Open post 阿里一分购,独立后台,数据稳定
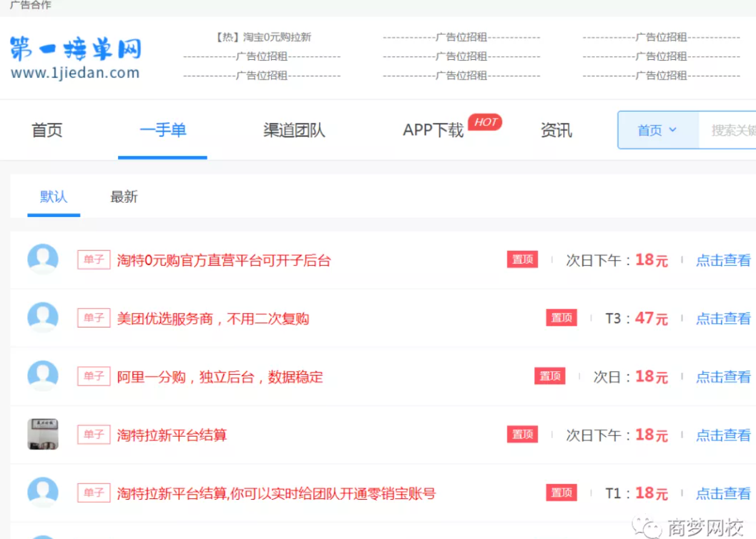The image size is (756, 539). pyautogui.click(x=220, y=377)
